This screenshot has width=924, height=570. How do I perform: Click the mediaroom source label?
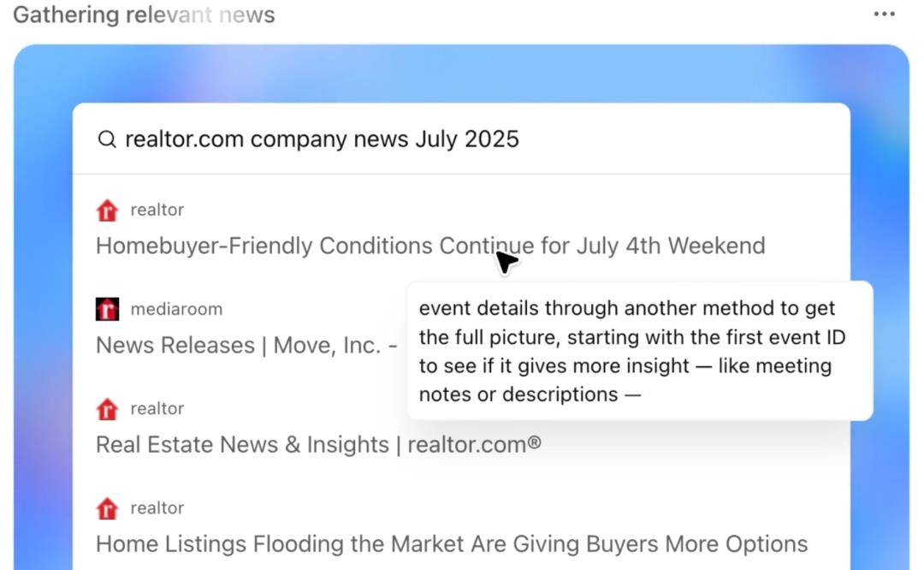pos(176,309)
